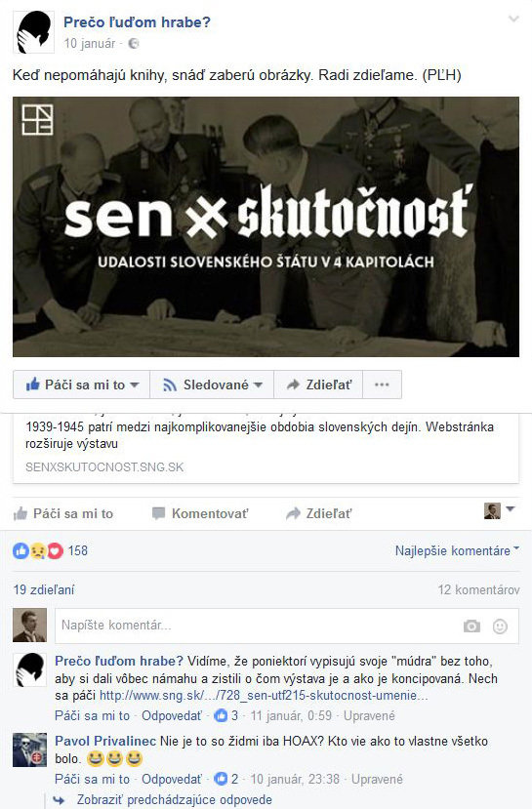The image size is (532, 809).
Task: Open the SENXSKUTOCNOST.SNG.SK link
Action: 104,466
